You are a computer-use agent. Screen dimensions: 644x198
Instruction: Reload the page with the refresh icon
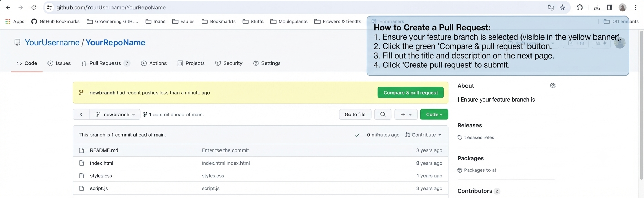click(34, 7)
